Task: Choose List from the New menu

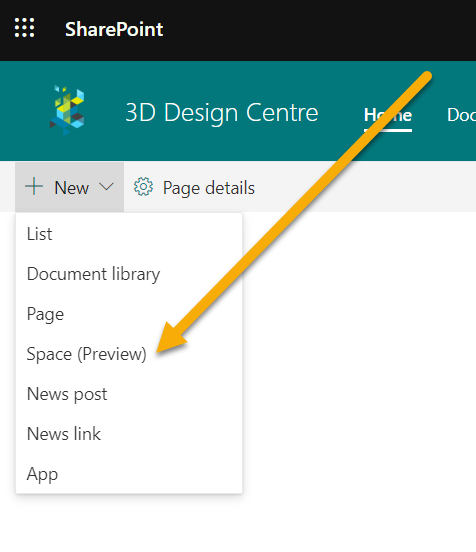Action: [x=129, y=234]
